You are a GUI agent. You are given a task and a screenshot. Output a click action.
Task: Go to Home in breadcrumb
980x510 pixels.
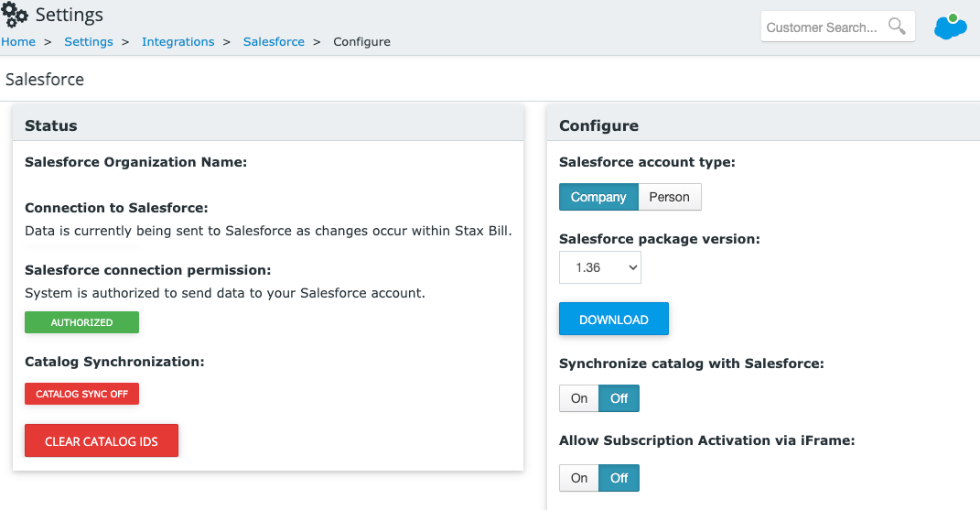click(18, 42)
